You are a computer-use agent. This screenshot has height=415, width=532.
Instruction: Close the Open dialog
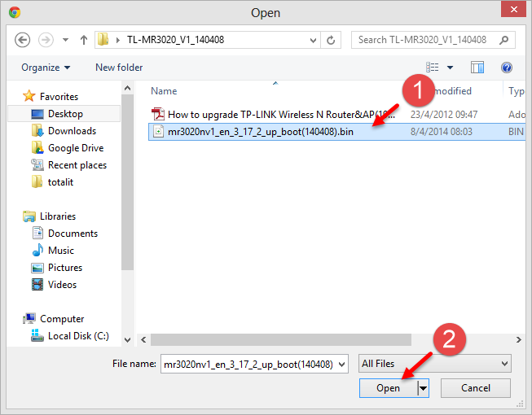pos(514,9)
